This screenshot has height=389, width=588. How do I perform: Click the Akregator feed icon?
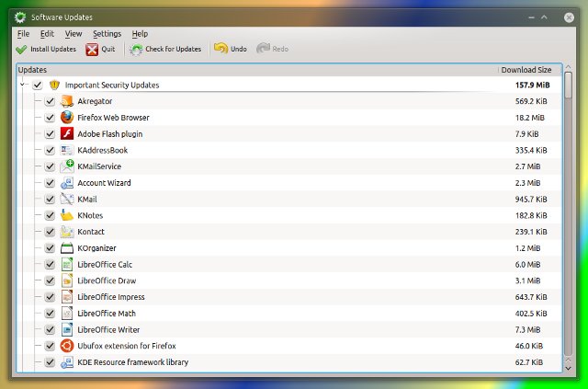coord(67,101)
